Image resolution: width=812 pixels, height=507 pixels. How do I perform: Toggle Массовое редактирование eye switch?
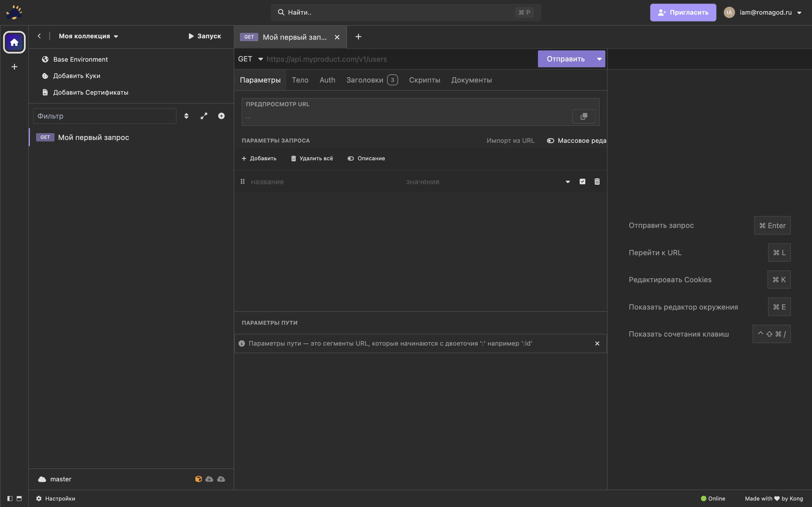tap(550, 141)
